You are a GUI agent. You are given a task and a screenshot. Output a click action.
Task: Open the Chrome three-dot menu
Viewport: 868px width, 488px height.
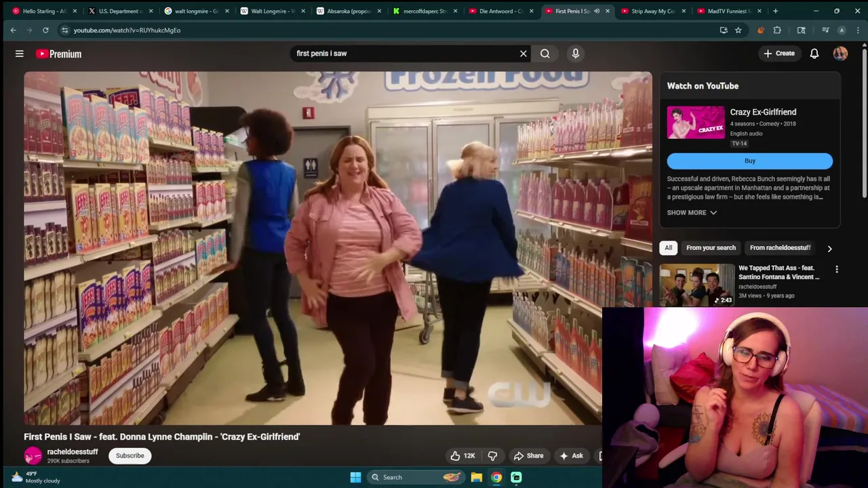(858, 30)
